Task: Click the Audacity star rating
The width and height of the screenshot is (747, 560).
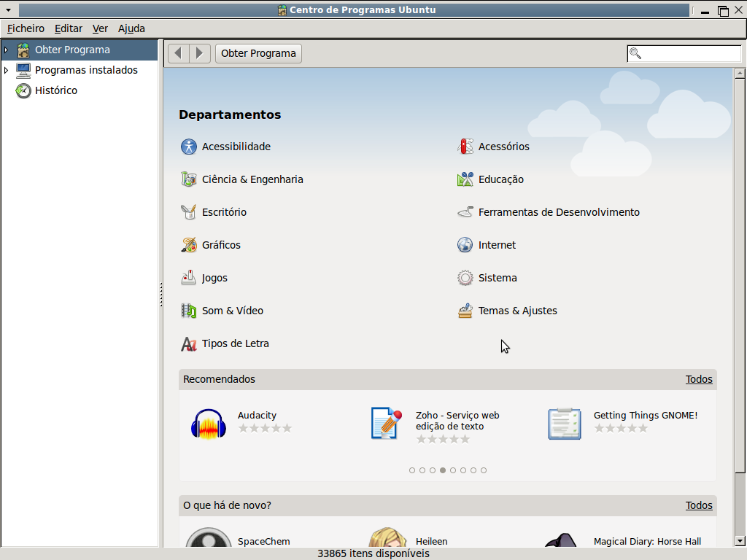Action: pos(265,428)
